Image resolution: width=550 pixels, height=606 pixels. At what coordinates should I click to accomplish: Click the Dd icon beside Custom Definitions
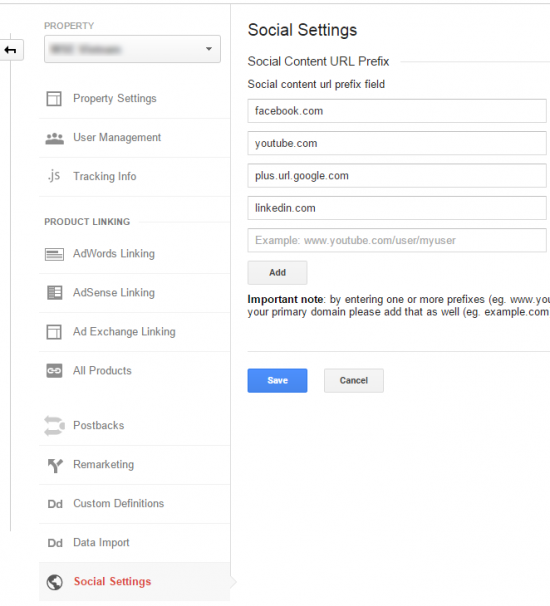coord(55,504)
